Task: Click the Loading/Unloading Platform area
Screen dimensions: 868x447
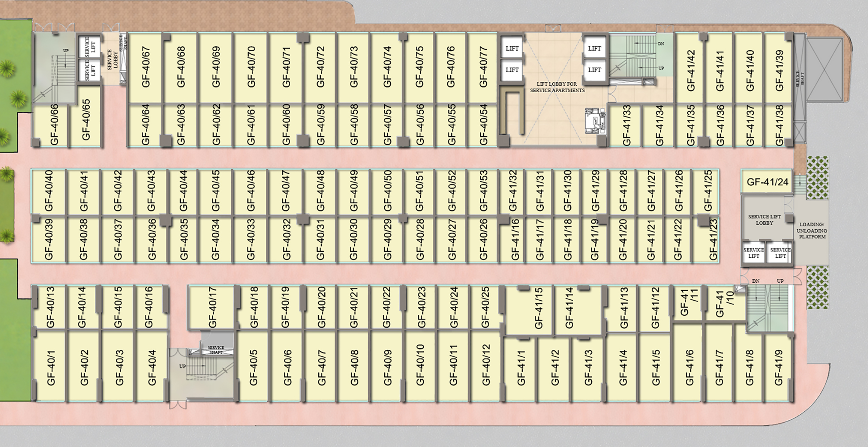Action: [x=812, y=230]
